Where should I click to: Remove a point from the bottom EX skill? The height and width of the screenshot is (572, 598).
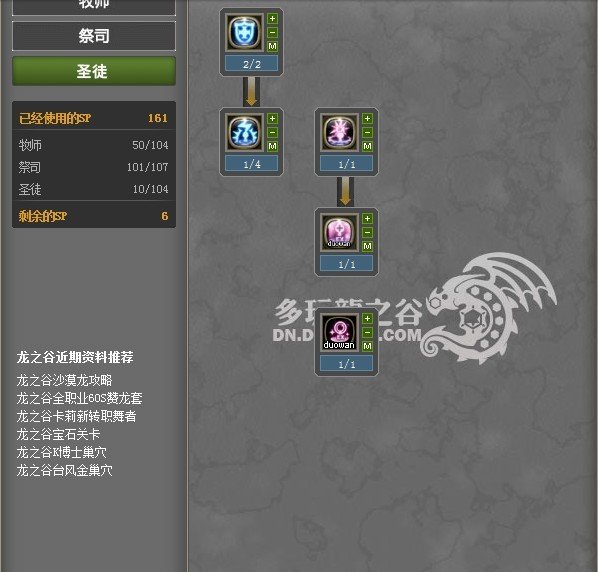coord(367,332)
